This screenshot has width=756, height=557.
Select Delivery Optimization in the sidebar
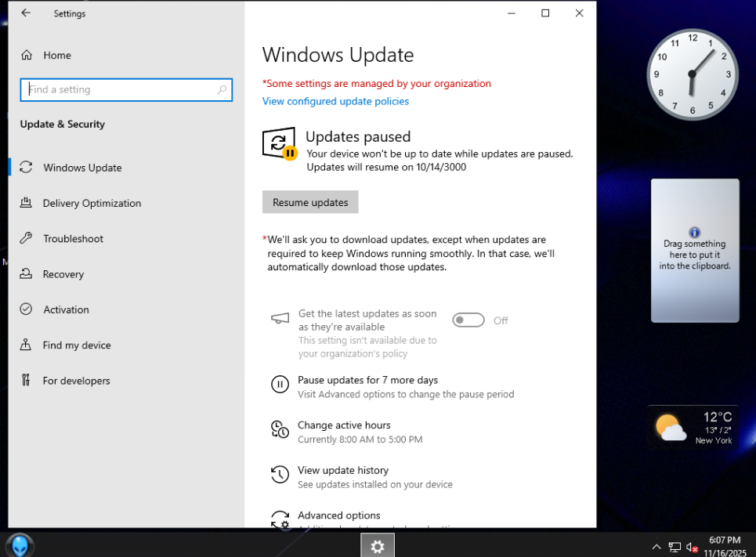pyautogui.click(x=92, y=204)
